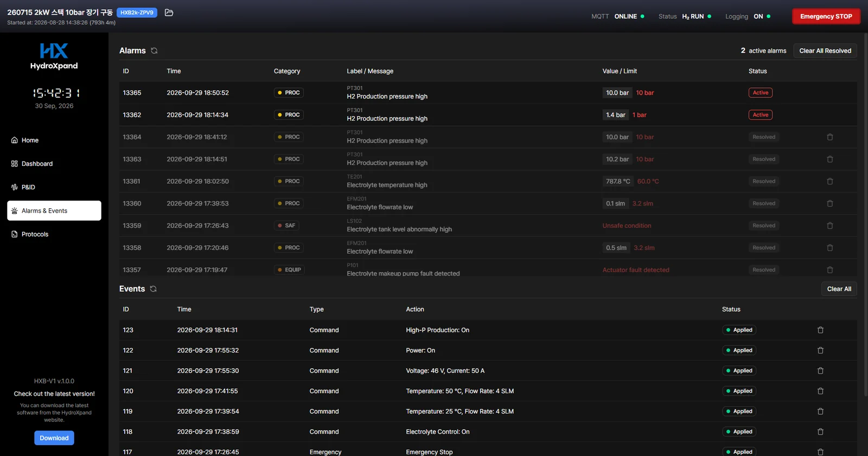Click the events Action column header
The image size is (868, 456).
(x=415, y=310)
